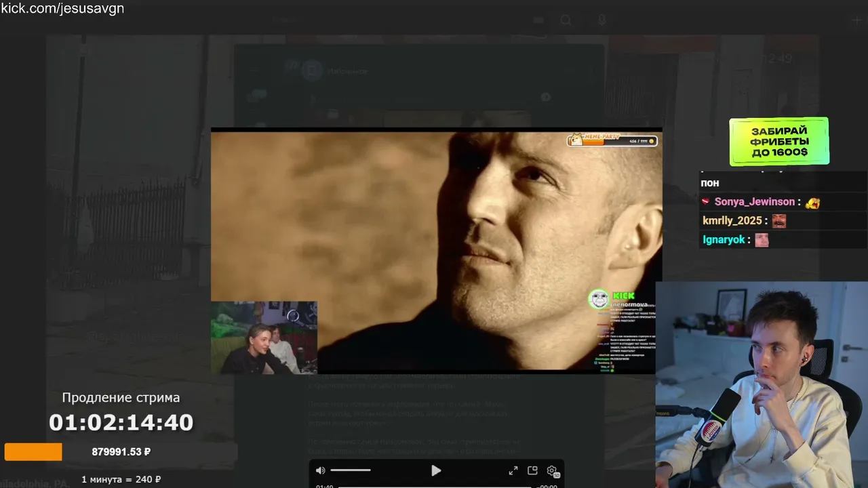Click the plus icon at top right
This screenshot has height=488, width=868.
coord(856,20)
